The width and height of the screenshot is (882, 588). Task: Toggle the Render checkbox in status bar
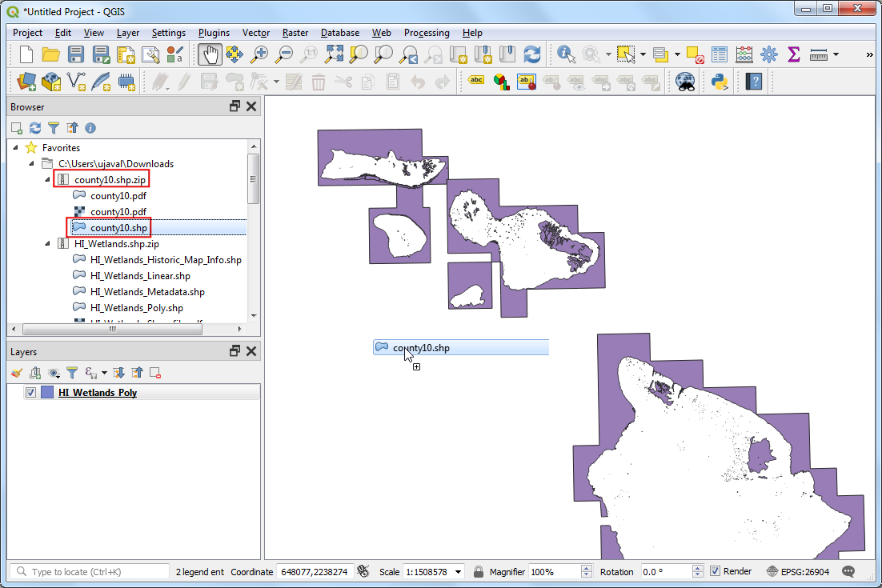(716, 571)
